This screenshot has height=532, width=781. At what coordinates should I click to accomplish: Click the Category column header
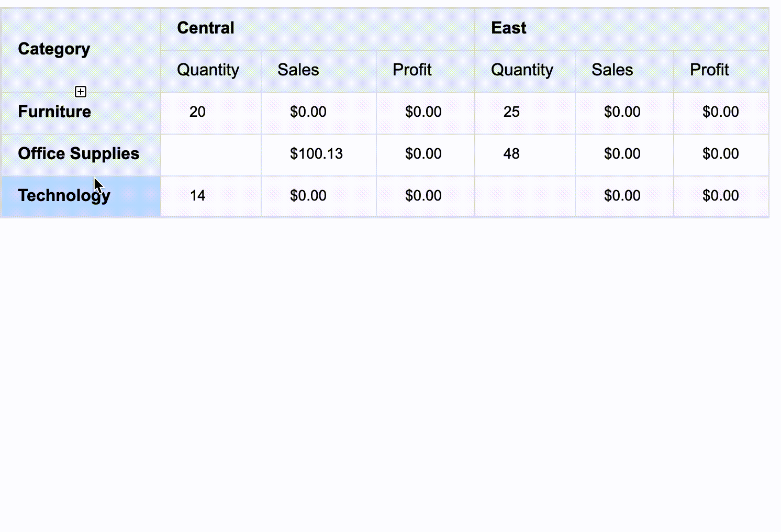tap(54, 49)
